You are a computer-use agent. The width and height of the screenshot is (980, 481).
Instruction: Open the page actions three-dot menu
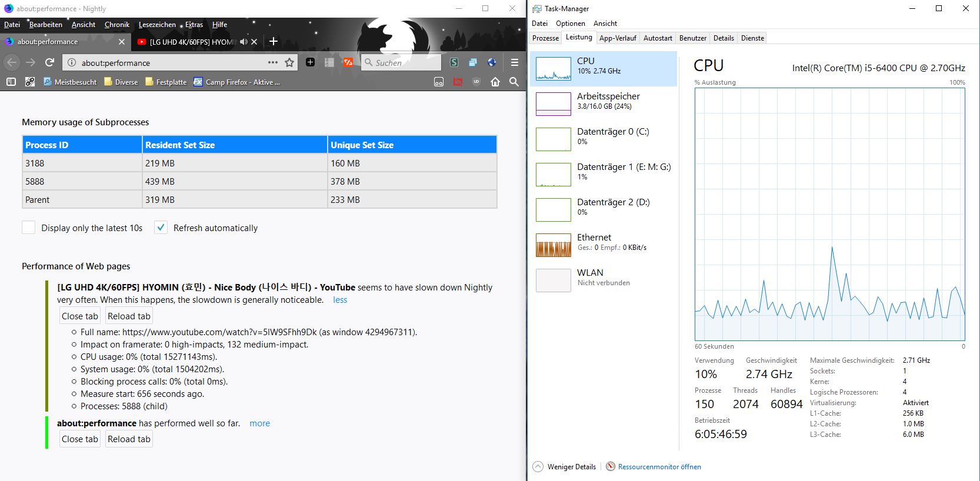[x=272, y=62]
